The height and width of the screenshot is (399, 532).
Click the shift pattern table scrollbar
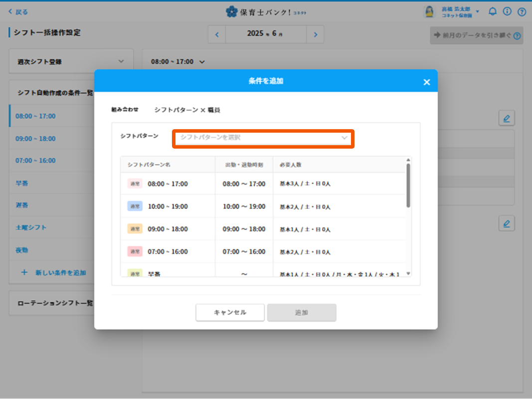tap(408, 186)
